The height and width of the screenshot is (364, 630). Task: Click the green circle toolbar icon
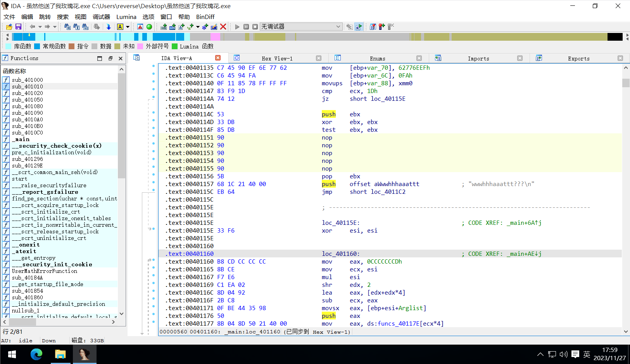(x=149, y=27)
